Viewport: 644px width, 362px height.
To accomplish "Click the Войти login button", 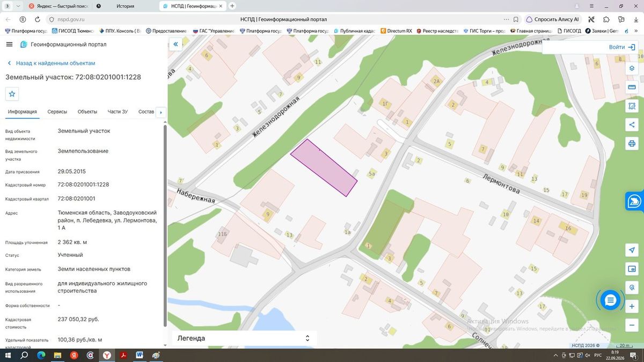I will point(622,47).
